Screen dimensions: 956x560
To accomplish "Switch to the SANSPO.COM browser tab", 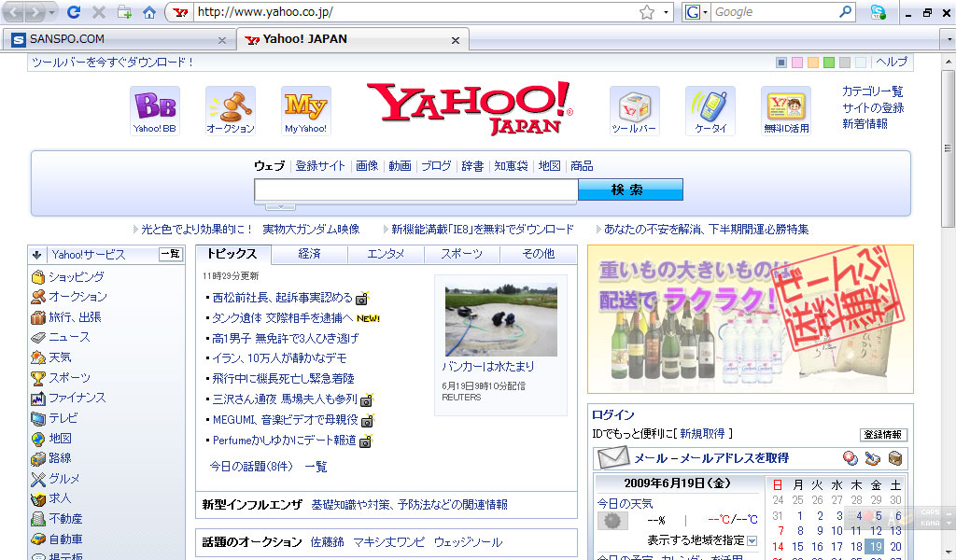I will click(x=118, y=39).
